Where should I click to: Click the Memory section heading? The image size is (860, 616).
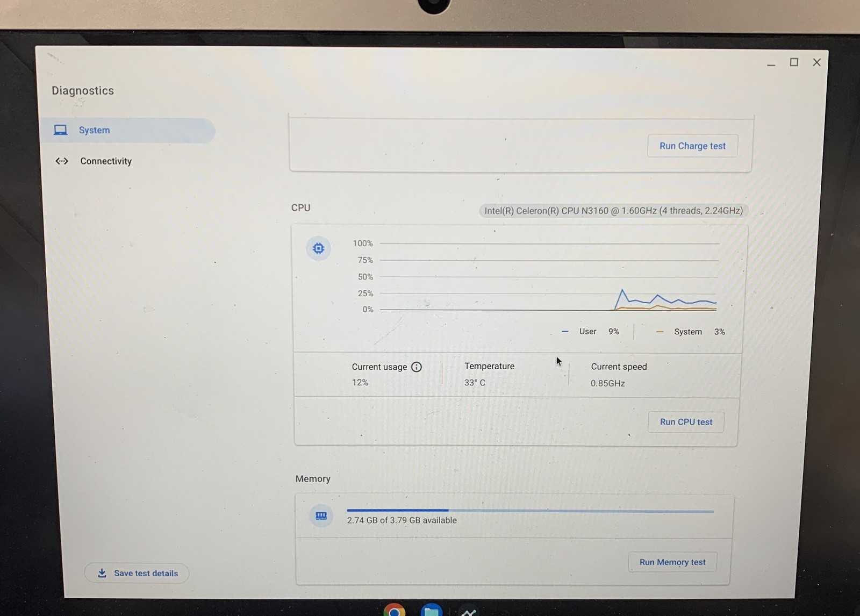point(313,478)
